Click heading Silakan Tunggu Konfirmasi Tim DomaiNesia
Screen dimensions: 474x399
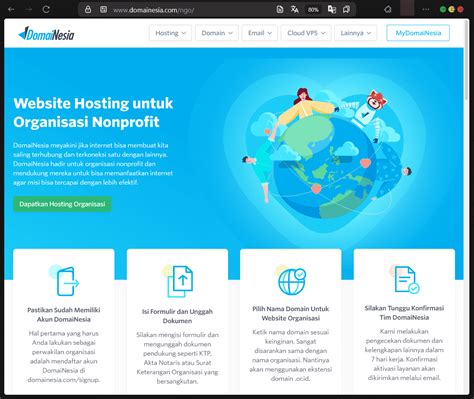pyautogui.click(x=404, y=313)
